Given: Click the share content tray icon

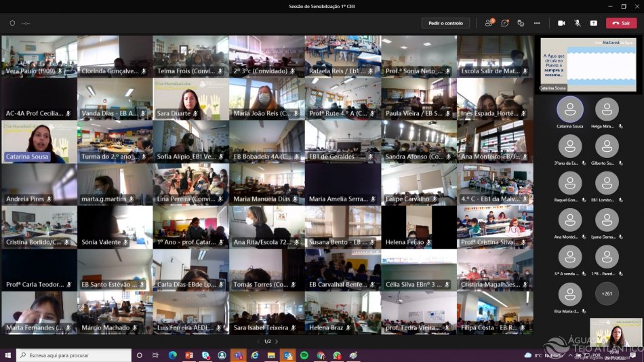Looking at the screenshot, I should click(594, 23).
